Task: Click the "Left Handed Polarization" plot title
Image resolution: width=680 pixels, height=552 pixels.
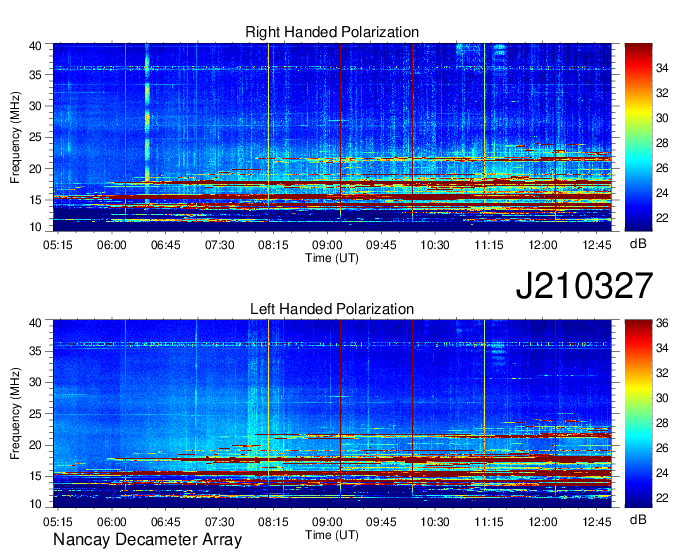Action: pyautogui.click(x=332, y=309)
